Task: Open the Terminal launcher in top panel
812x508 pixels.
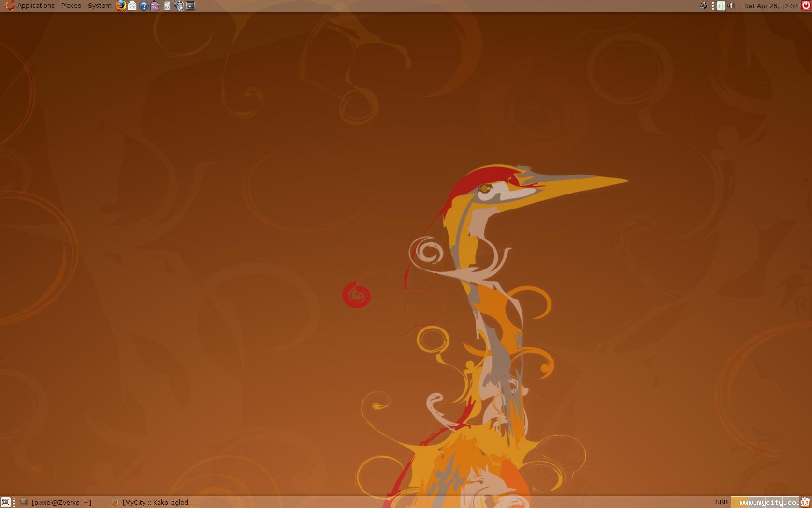Action: coord(191,6)
